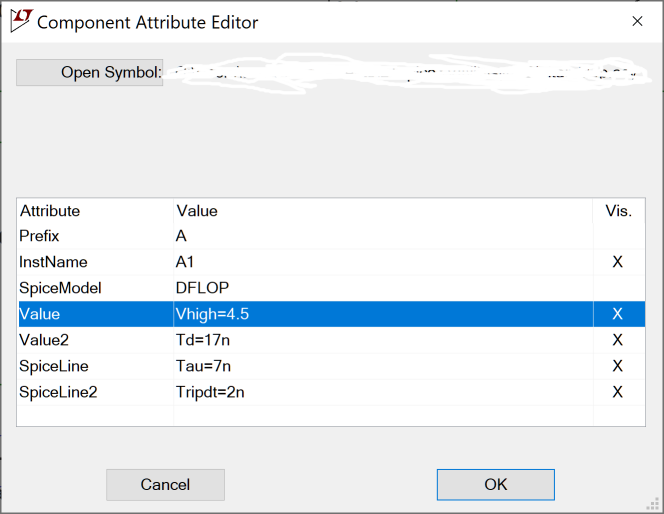Click the Open Symbol button

(89, 72)
